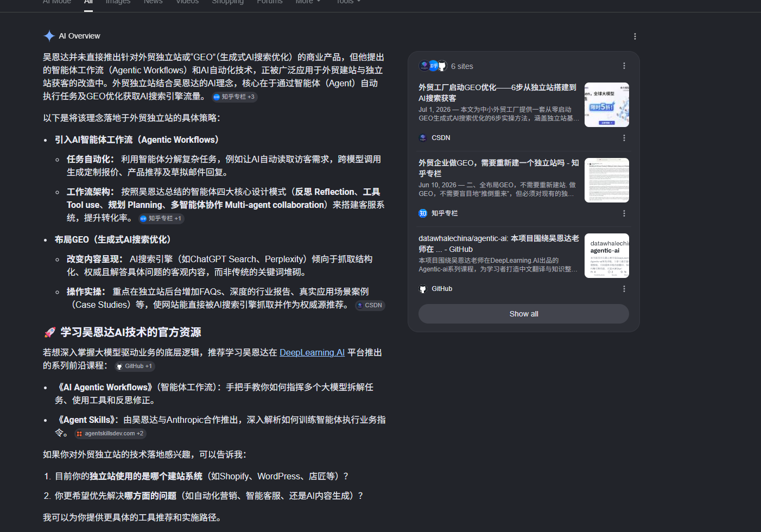Click the Show all sources button
The height and width of the screenshot is (532, 761).
tap(524, 314)
